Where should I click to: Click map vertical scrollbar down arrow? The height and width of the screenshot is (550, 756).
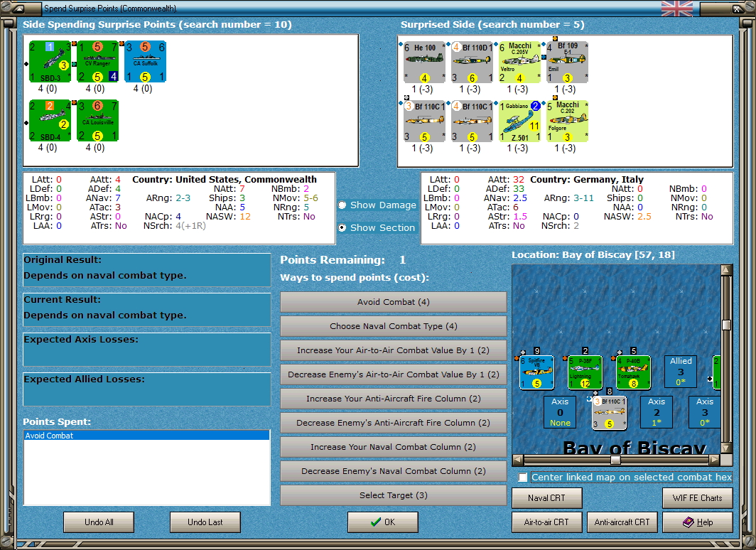click(x=727, y=448)
